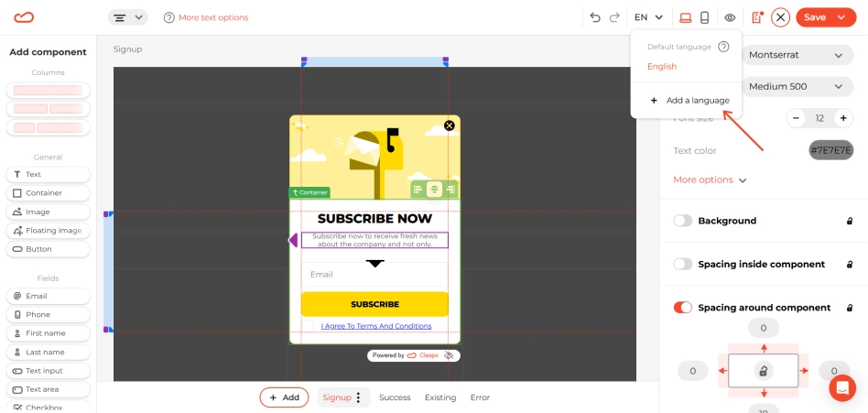Close the popup with X icon

tap(450, 125)
